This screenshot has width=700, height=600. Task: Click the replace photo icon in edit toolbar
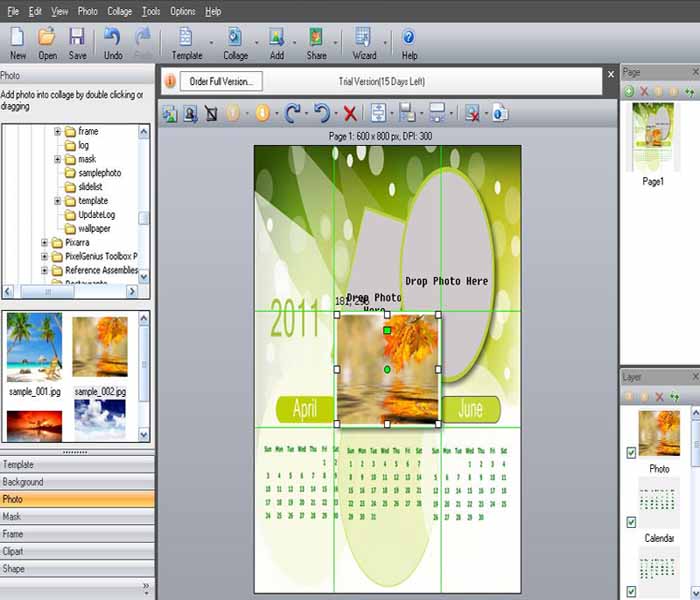[191, 113]
